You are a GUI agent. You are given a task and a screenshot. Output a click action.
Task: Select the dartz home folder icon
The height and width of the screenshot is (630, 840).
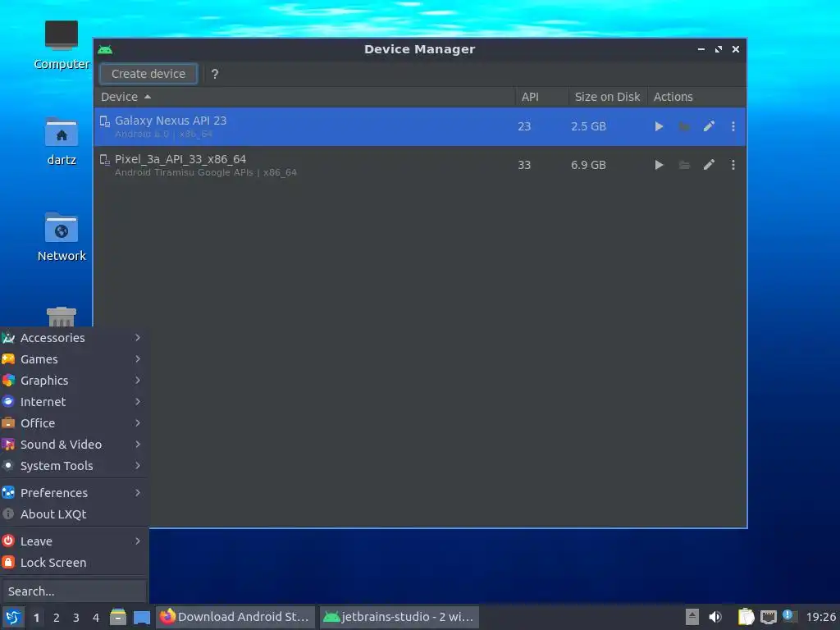pos(61,141)
